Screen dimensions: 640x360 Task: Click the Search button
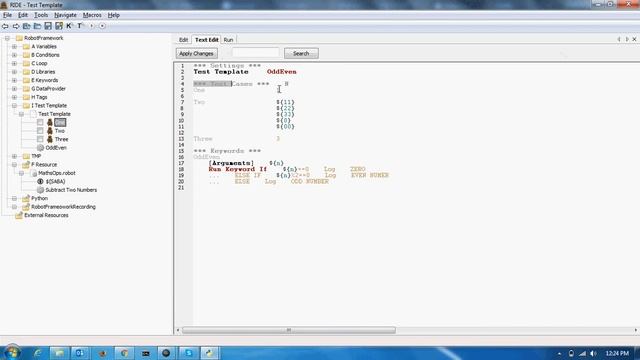[301, 53]
